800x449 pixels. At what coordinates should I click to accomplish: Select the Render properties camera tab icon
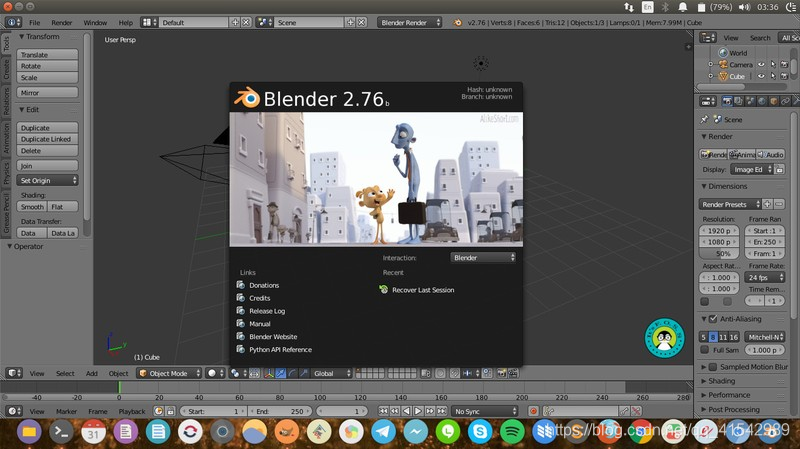point(727,102)
